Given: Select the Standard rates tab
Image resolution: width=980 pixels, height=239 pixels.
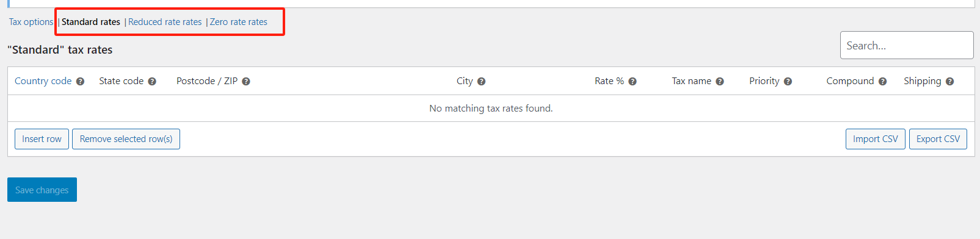Looking at the screenshot, I should [91, 22].
